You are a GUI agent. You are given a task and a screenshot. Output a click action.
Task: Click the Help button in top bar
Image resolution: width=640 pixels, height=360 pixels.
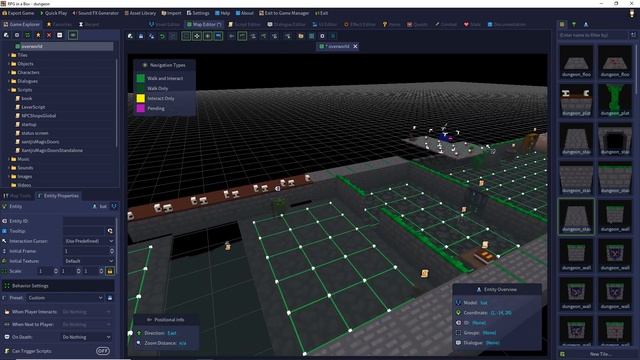tap(222, 13)
